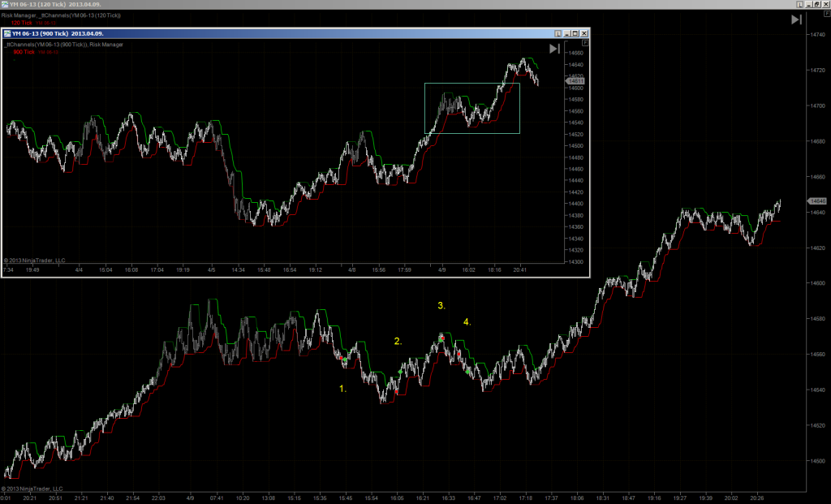The width and height of the screenshot is (831, 504).
Task: Click the red '900 Tick' label
Action: (24, 52)
